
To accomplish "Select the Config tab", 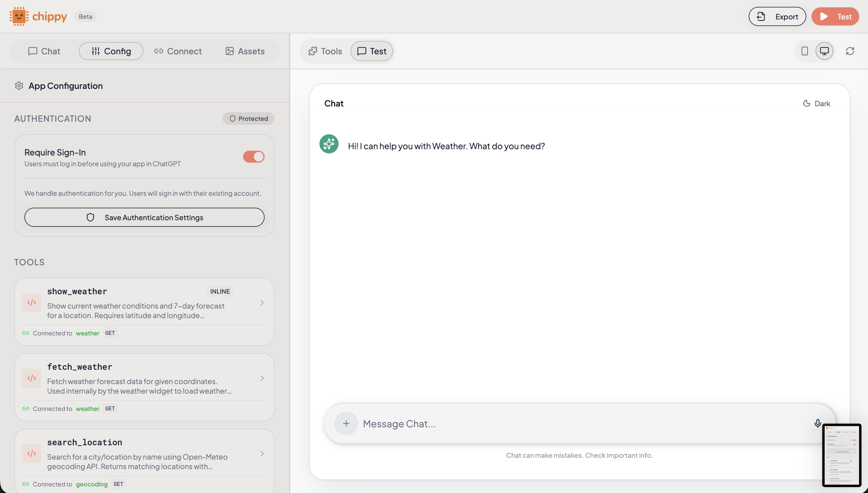I will tap(111, 51).
